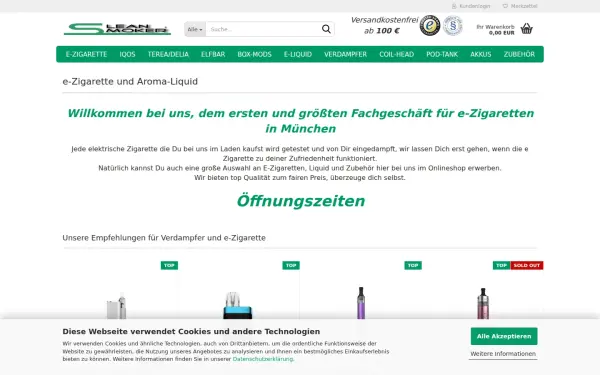
Task: Open the Datenschutzerklärung link
Action: [x=263, y=359]
